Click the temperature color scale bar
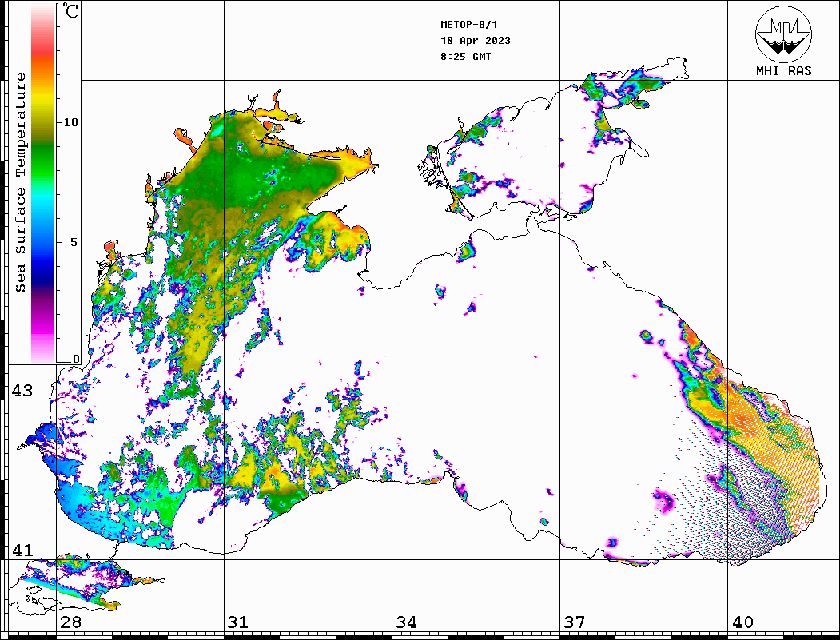840x640 pixels. [x=43, y=184]
